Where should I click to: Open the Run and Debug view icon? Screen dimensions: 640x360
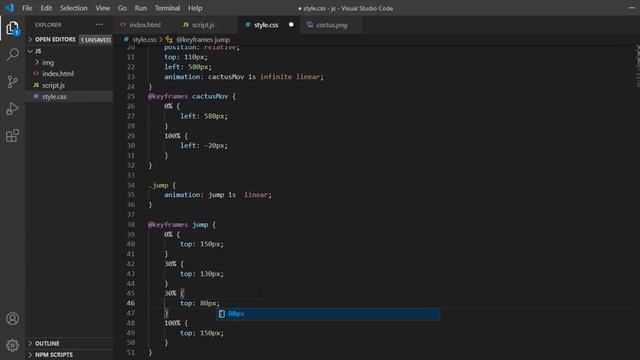(12, 109)
